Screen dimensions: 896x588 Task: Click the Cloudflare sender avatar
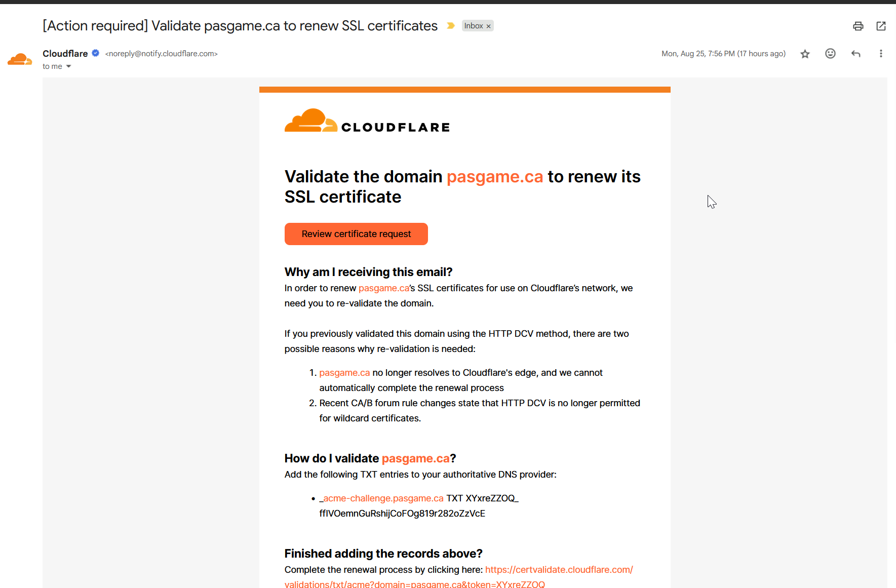[x=20, y=59]
